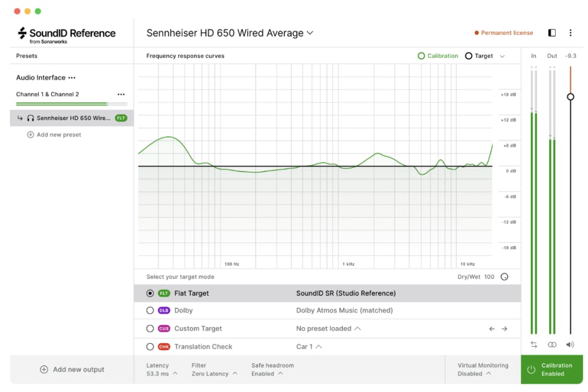588x392 pixels.
Task: Click the Translation Check mode label
Action: coord(203,347)
